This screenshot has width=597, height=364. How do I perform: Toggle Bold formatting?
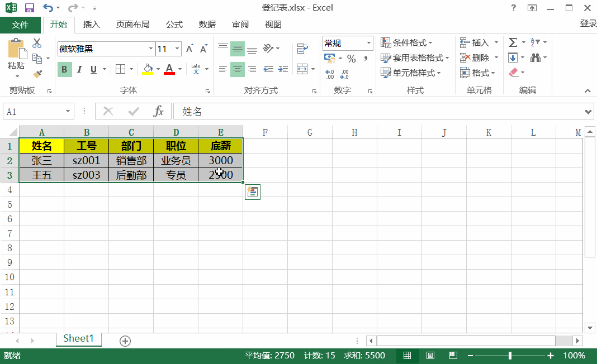pos(64,69)
